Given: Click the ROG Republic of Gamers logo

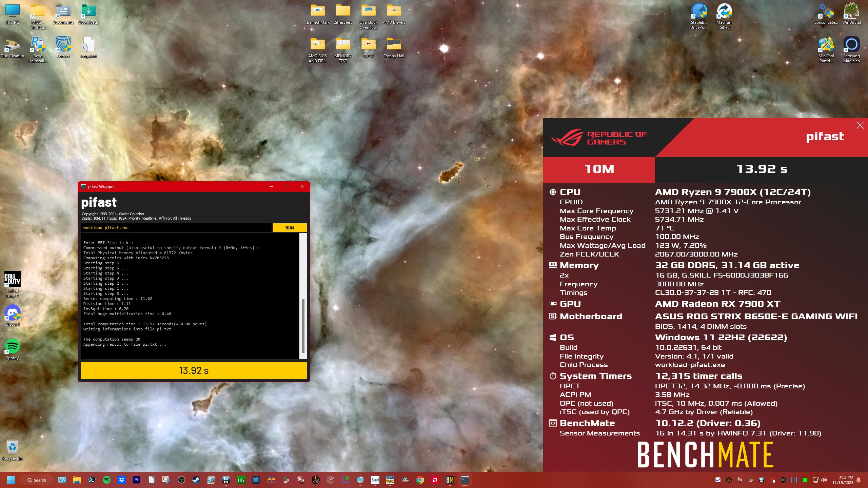Looking at the screenshot, I should pos(599,138).
